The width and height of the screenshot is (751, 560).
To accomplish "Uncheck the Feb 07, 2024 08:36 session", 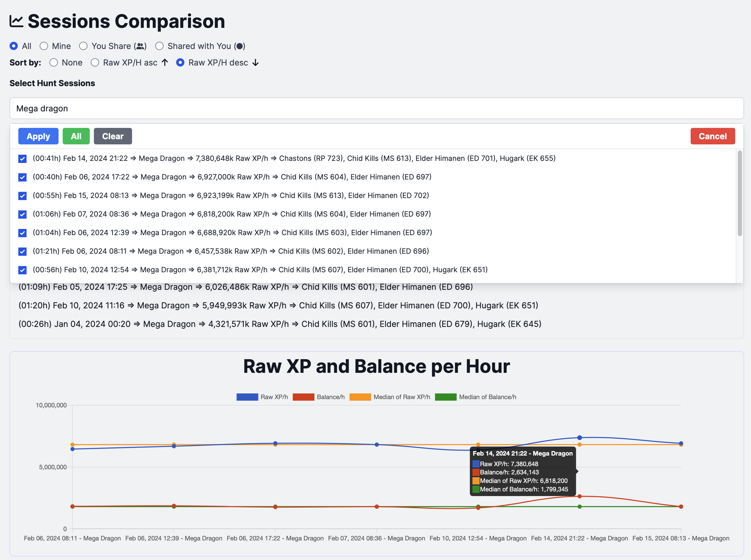I will pos(22,214).
